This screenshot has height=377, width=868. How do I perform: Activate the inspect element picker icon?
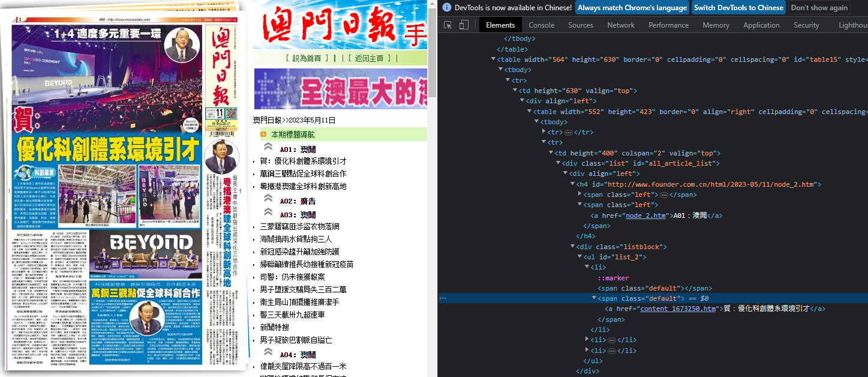(x=447, y=25)
